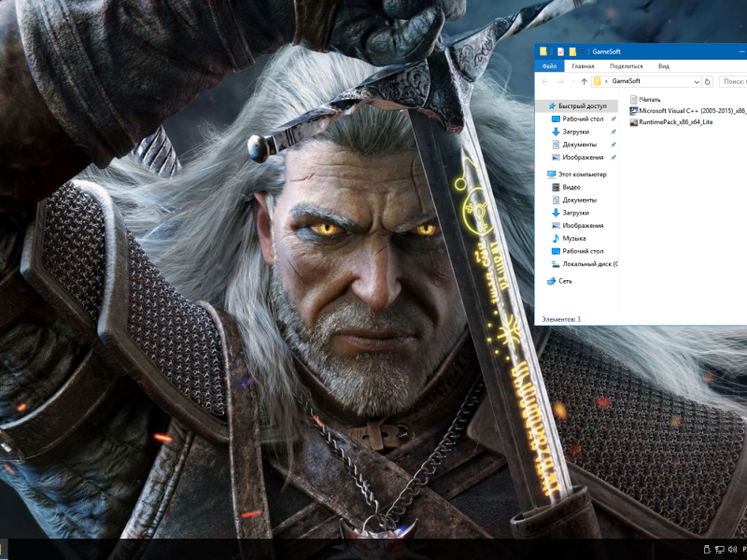This screenshot has height=560, width=747.
Task: Open Properties from the quick access toolbar
Action: tap(561, 51)
